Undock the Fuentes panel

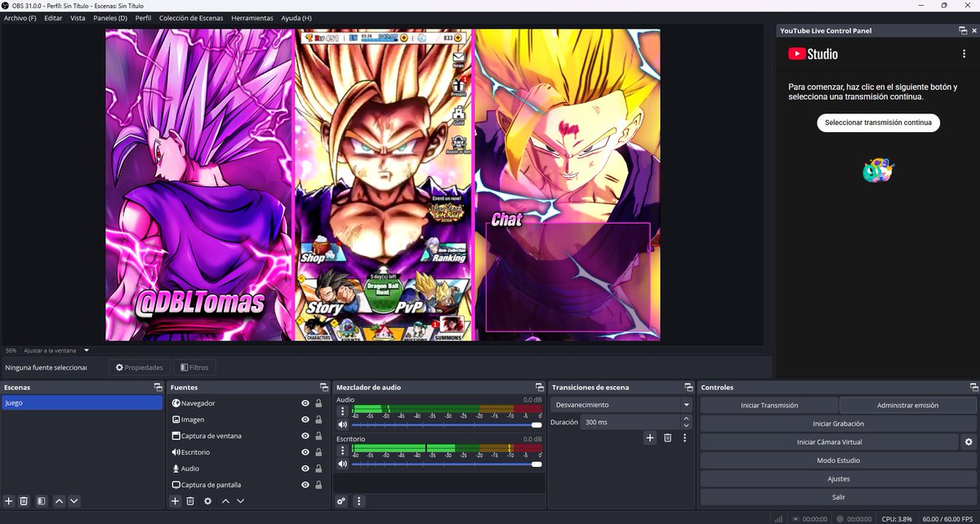(x=323, y=387)
